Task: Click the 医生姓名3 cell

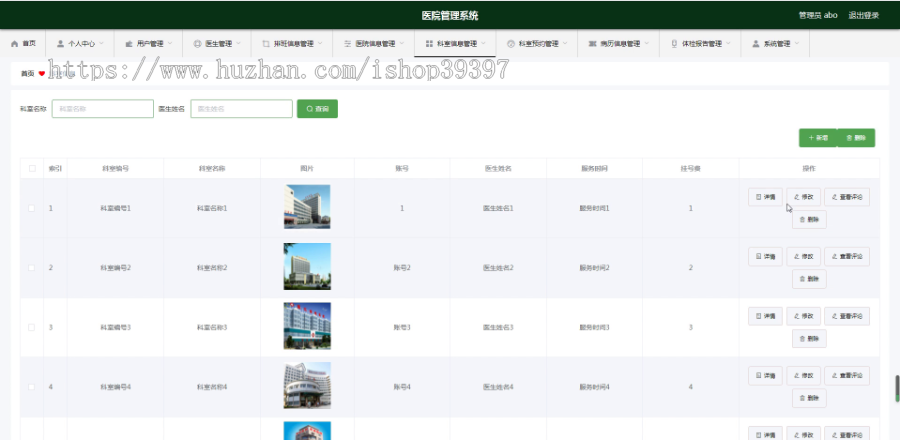Action: click(x=498, y=328)
